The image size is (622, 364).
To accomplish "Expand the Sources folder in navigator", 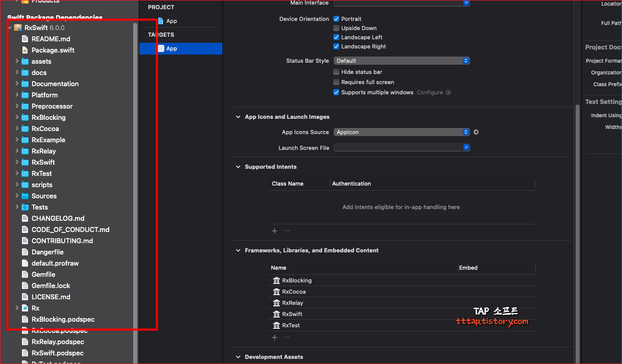I will click(17, 196).
